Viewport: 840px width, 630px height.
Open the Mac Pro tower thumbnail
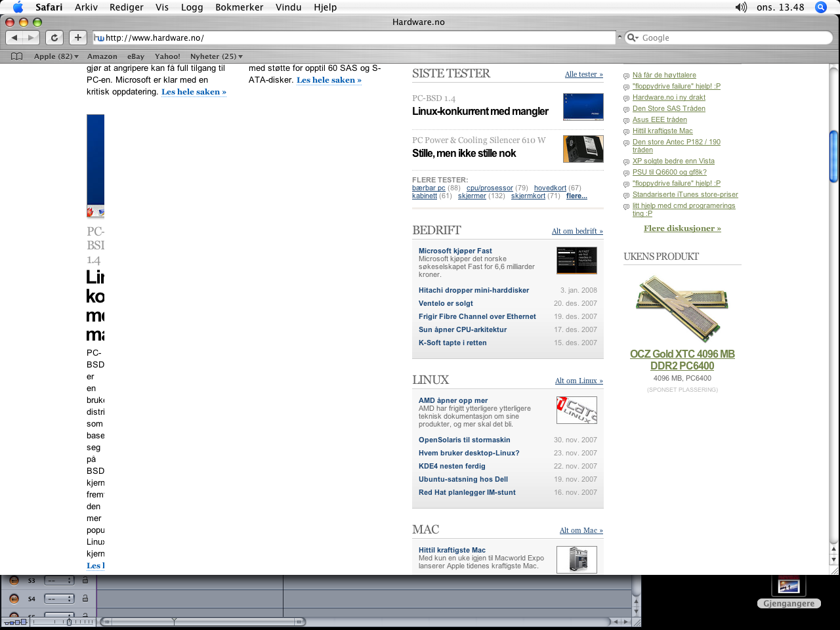click(x=577, y=560)
